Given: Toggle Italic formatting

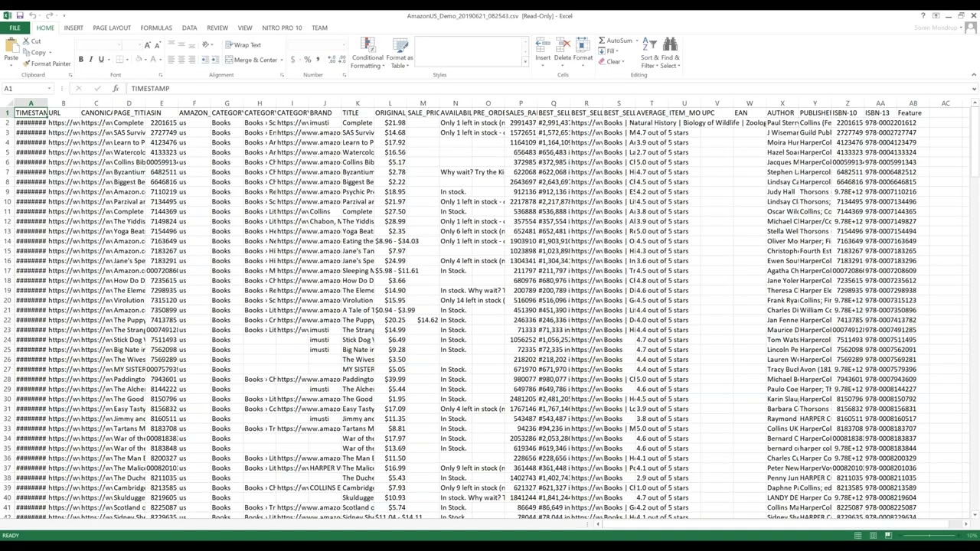Looking at the screenshot, I should (90, 60).
